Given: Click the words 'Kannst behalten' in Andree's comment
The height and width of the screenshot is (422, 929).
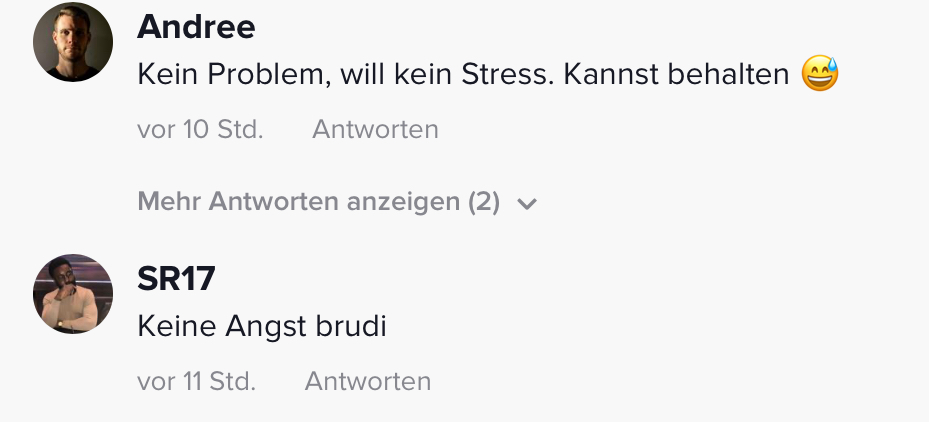Looking at the screenshot, I should [x=676, y=75].
